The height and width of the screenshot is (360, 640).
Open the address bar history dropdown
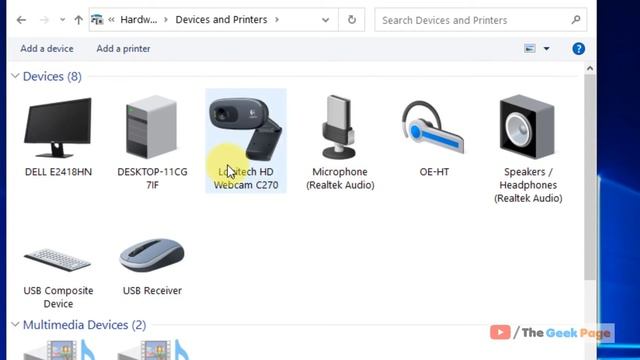tap(325, 20)
